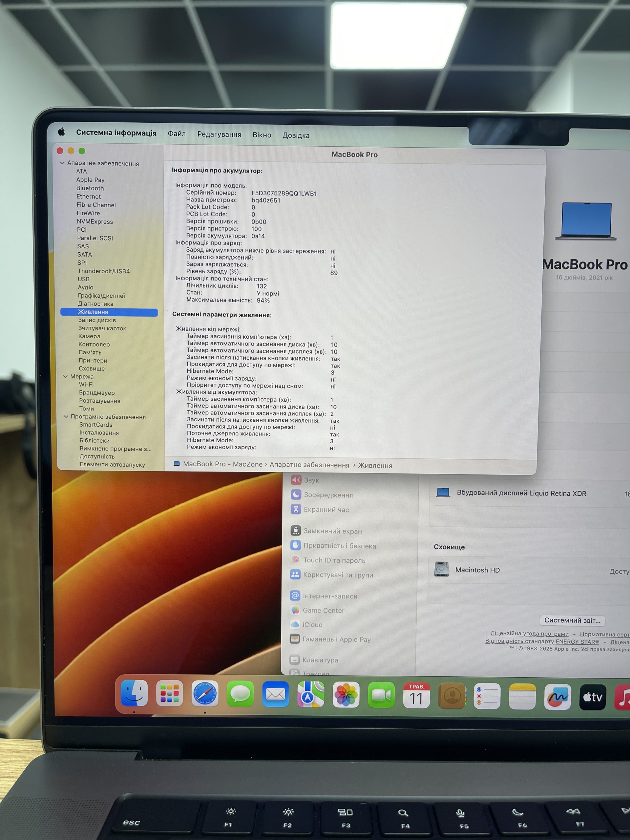The width and height of the screenshot is (630, 840).
Task: Open Екранний час hourglass icon
Action: [296, 509]
